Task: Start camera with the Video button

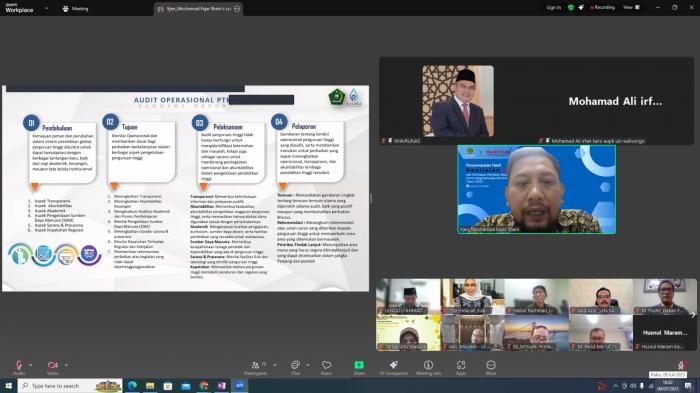Action: click(53, 368)
